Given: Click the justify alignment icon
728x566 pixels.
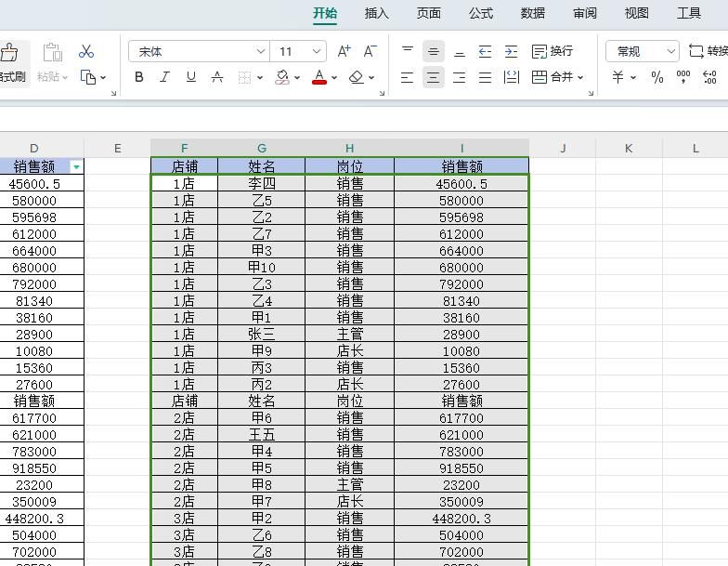Looking at the screenshot, I should (485, 77).
